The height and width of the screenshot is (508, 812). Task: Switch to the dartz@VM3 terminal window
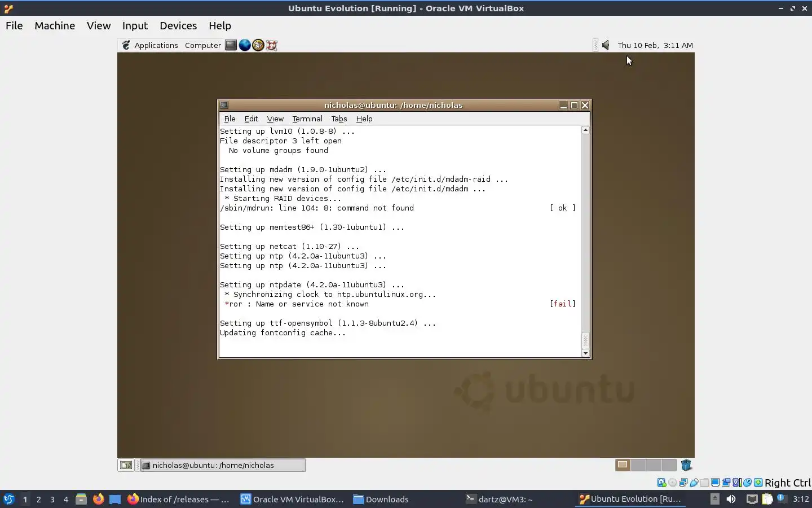click(x=500, y=499)
